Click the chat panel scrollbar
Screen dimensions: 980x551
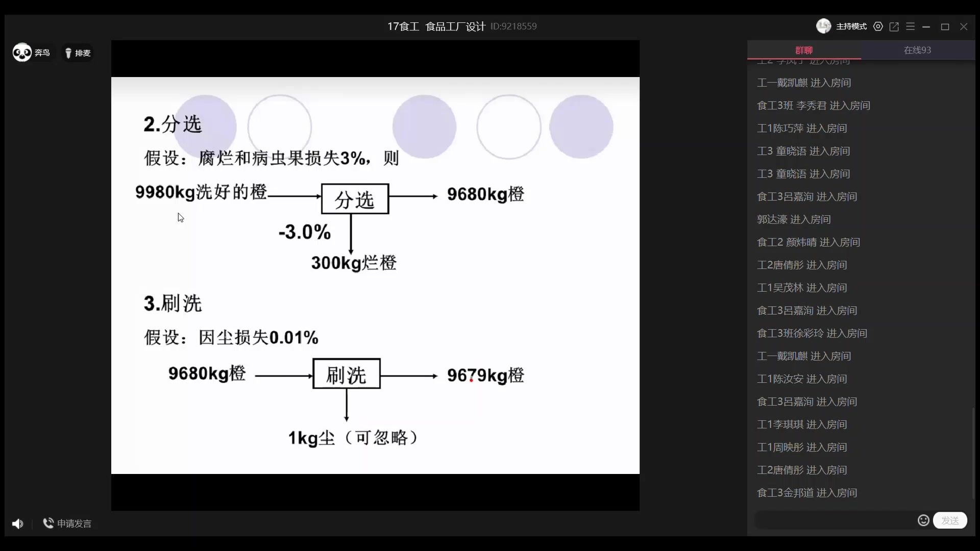(973, 453)
